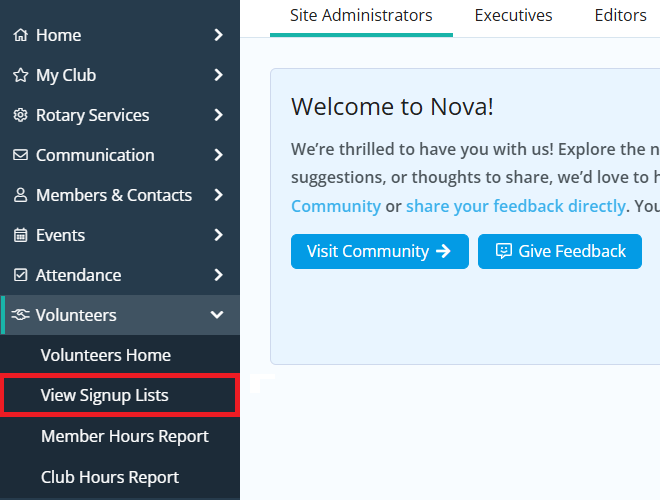The image size is (660, 500).
Task: Click the Visit Community button
Action: tap(380, 251)
